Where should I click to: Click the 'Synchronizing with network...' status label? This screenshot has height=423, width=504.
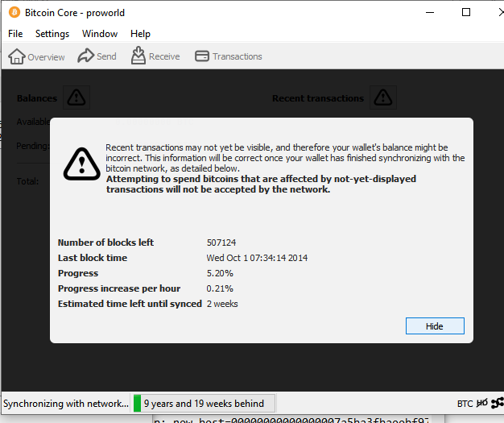[66, 404]
